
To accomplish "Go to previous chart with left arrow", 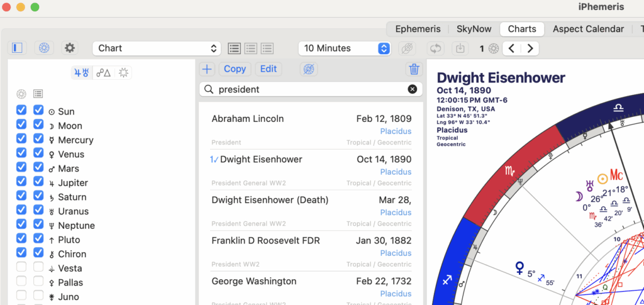I will (511, 48).
